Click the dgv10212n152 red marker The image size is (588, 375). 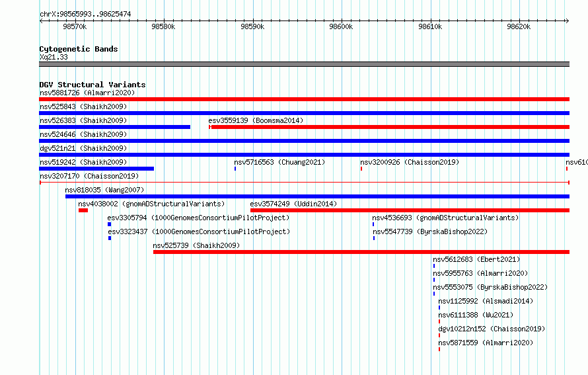pyautogui.click(x=439, y=335)
